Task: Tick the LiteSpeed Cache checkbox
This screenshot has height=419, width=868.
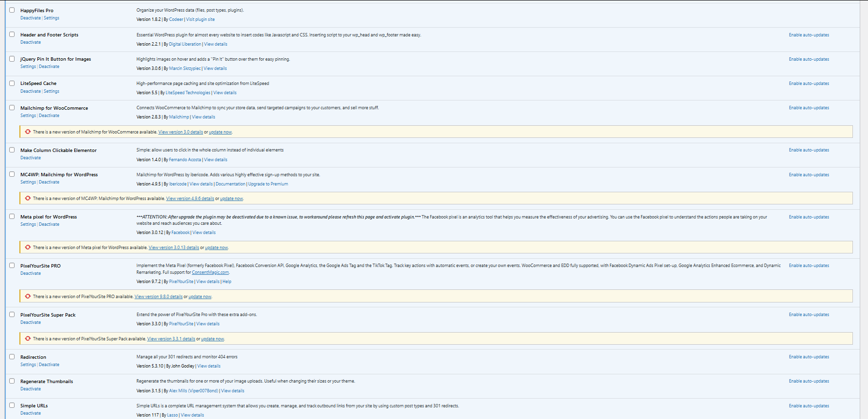Action: click(x=12, y=83)
